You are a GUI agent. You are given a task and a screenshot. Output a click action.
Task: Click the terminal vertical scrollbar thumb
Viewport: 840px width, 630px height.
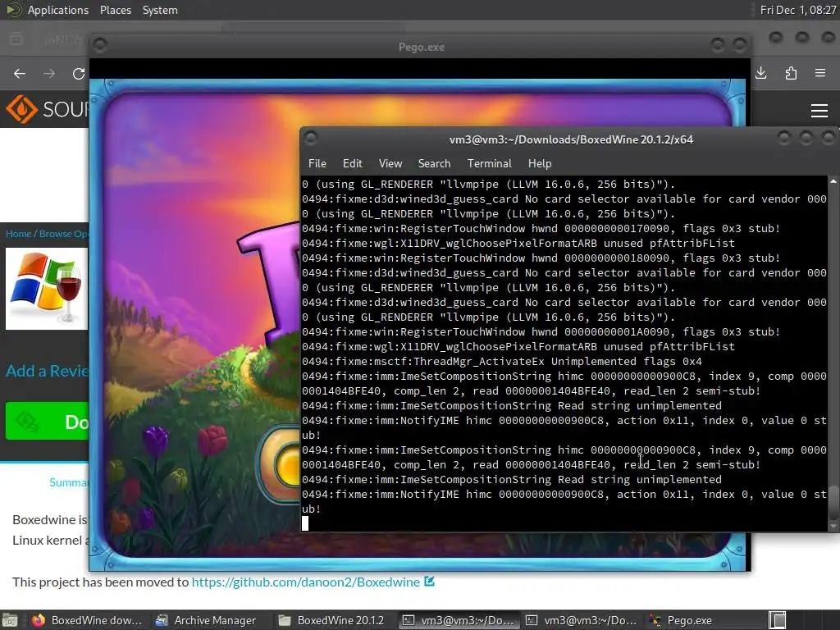[x=833, y=503]
